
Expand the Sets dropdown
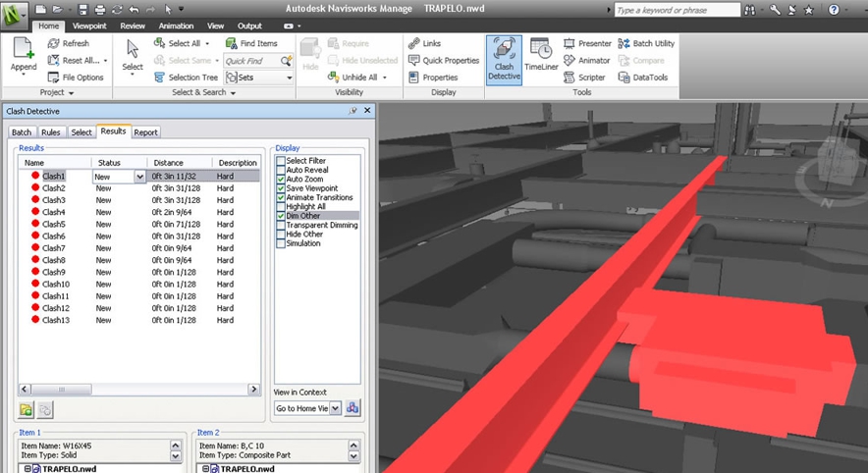point(289,78)
